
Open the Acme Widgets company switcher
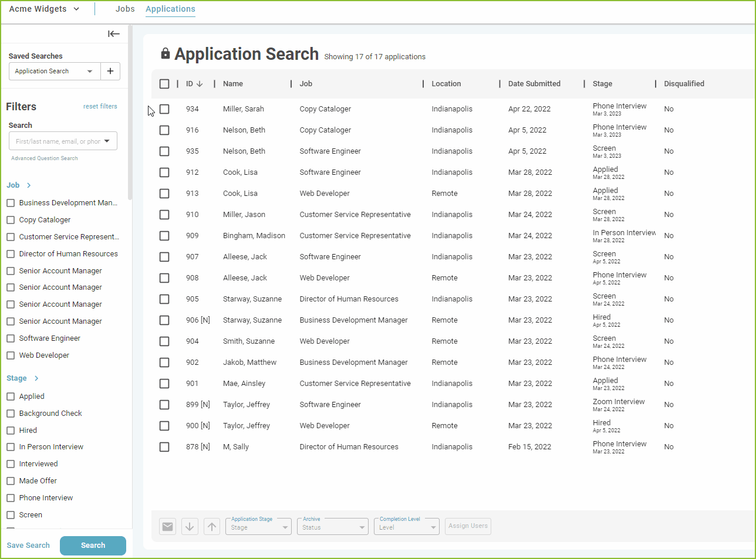[x=44, y=9]
